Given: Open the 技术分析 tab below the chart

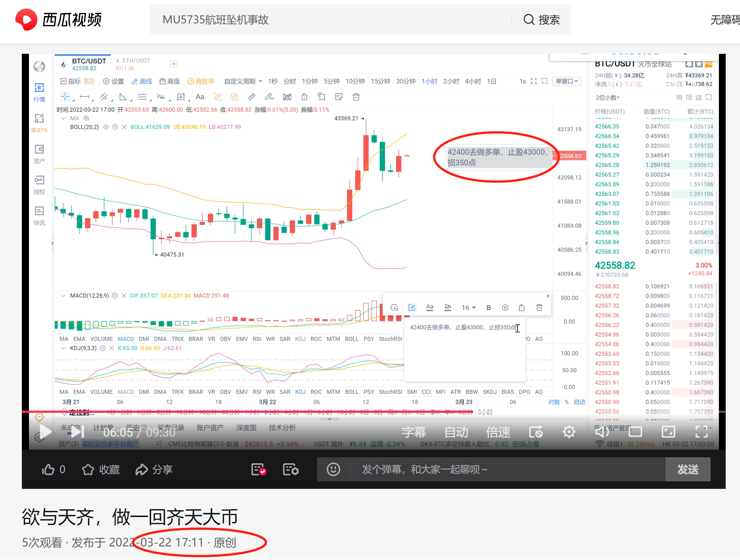Looking at the screenshot, I should (x=282, y=428).
